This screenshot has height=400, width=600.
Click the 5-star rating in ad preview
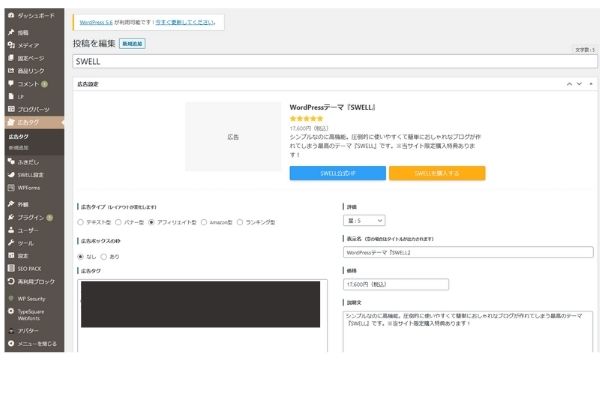[307, 119]
